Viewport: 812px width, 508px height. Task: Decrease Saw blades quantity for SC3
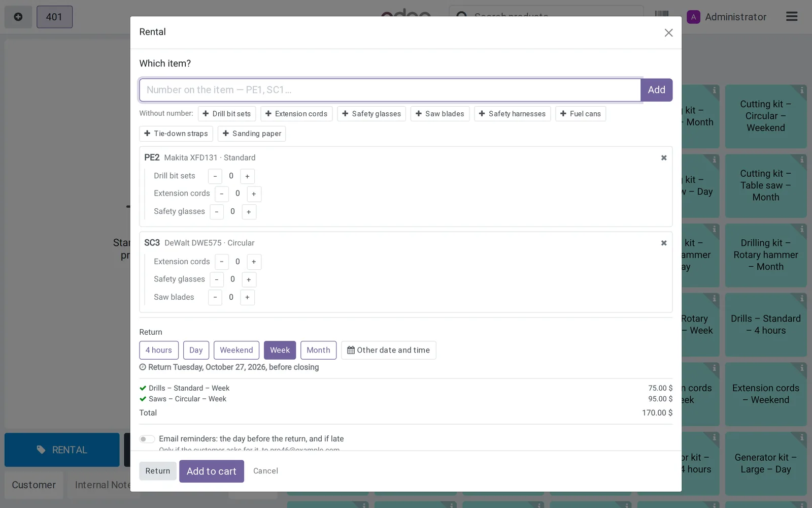click(215, 297)
